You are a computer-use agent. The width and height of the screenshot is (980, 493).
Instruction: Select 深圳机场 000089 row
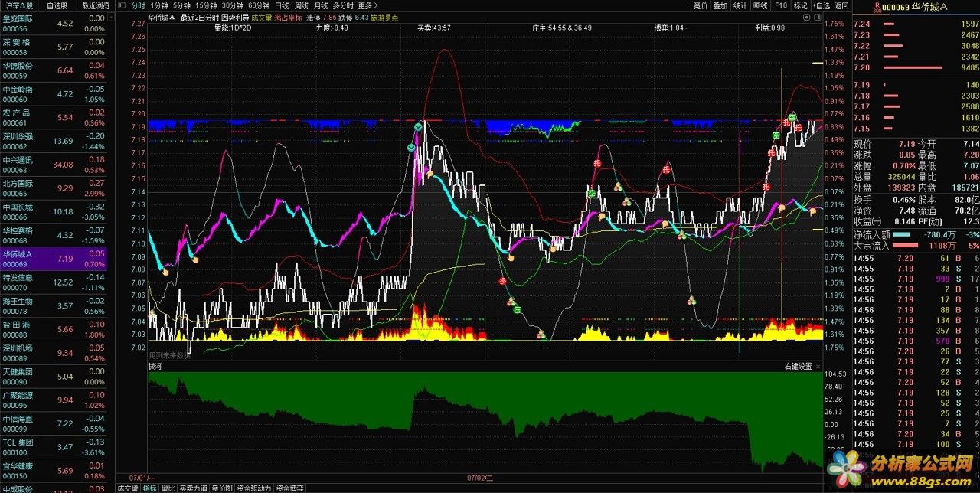point(54,352)
